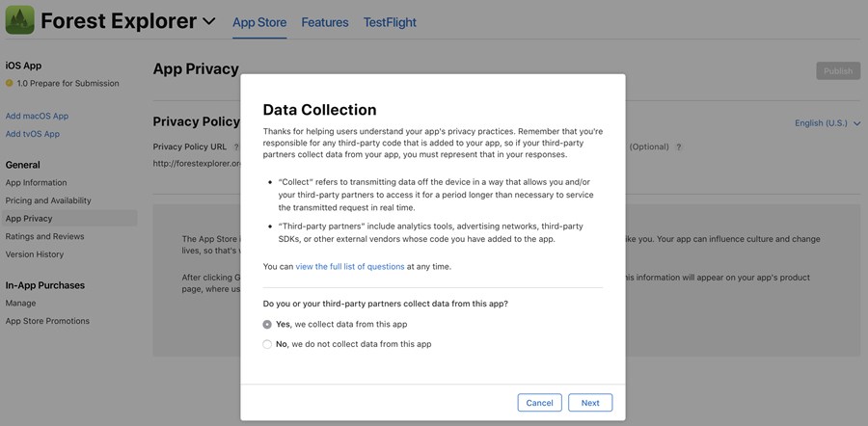Open the Forest Explorer app switcher chevron

tap(209, 21)
